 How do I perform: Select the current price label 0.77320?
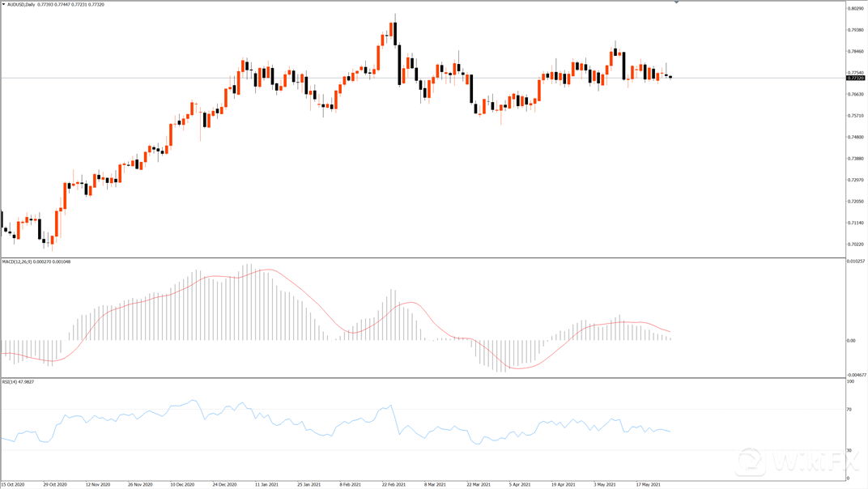(x=855, y=79)
